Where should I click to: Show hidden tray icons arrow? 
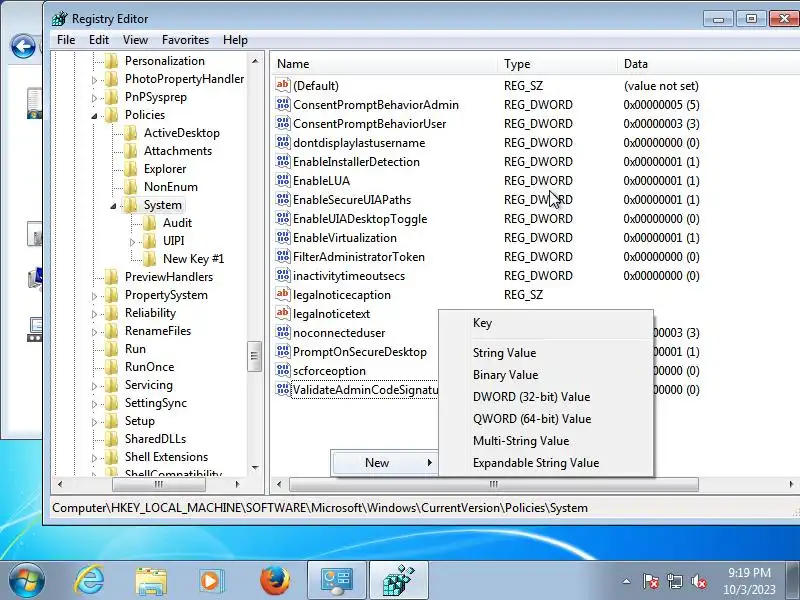(627, 581)
